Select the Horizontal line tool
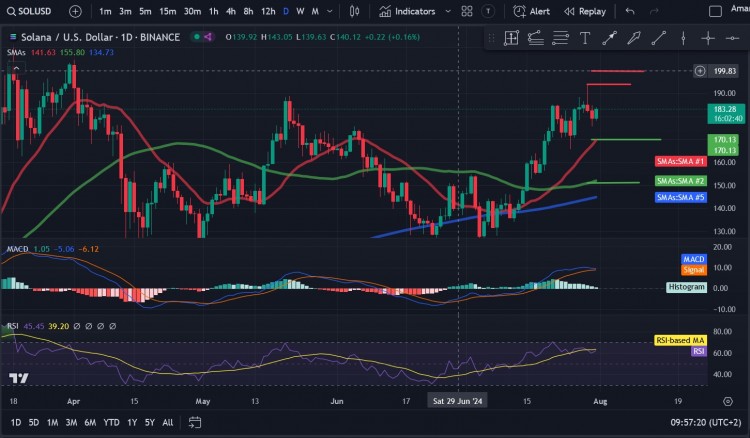This screenshot has height=438, width=750. coord(732,38)
